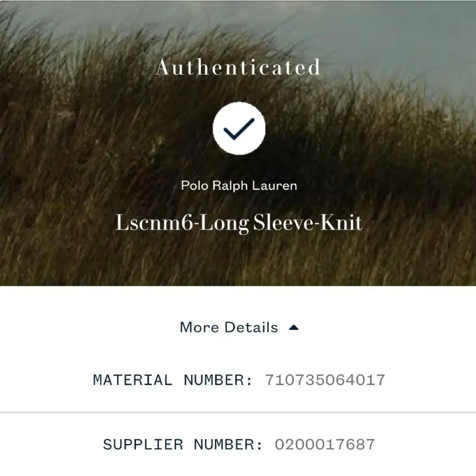Screen dimensions: 476x476
Task: Click the supplier number 0200017687
Action: pos(325,444)
